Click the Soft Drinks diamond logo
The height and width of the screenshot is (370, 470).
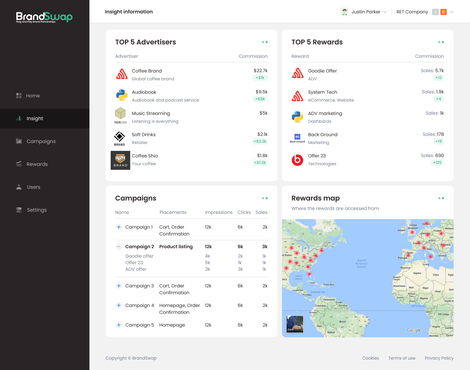(119, 138)
